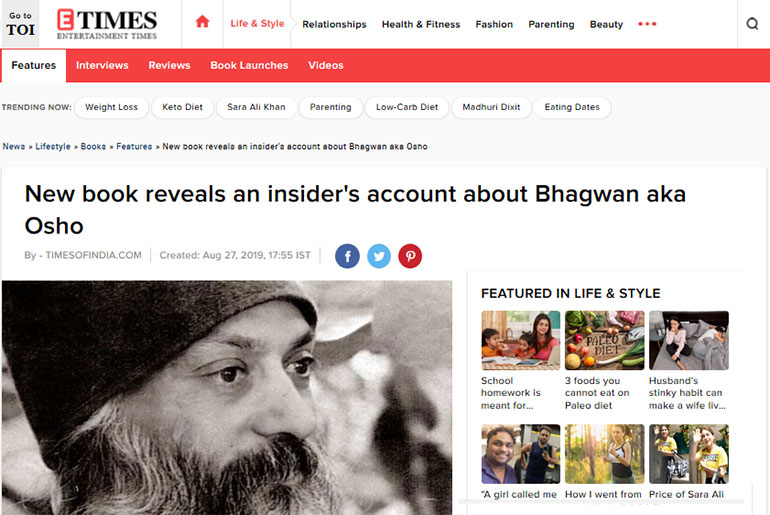Expand the three red dots menu
Screen dimensions: 770x515
point(647,24)
